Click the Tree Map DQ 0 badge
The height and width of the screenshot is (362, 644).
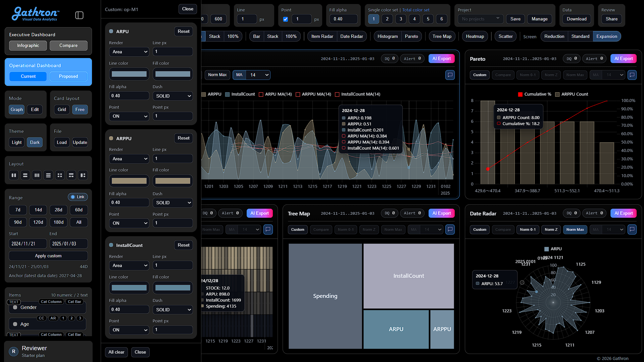(390, 213)
